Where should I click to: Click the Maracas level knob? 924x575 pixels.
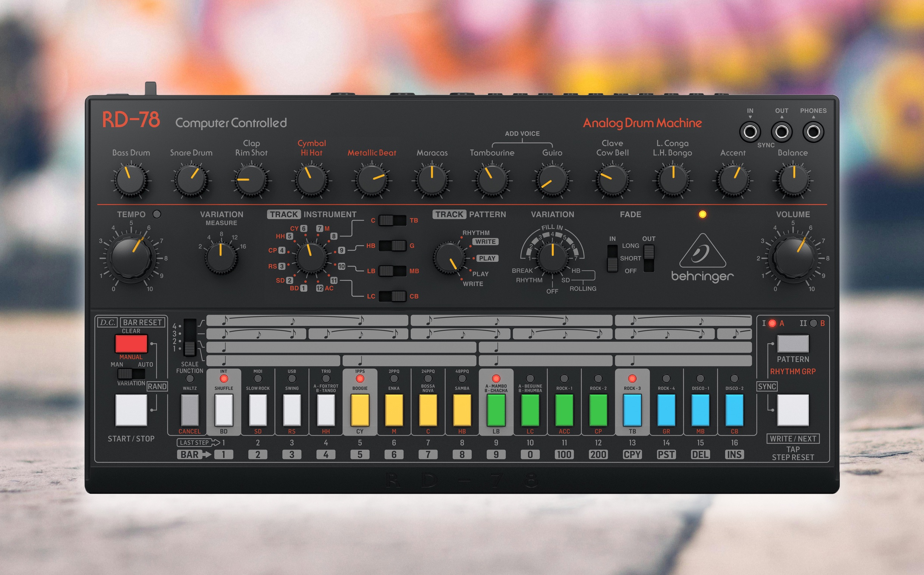tap(432, 179)
